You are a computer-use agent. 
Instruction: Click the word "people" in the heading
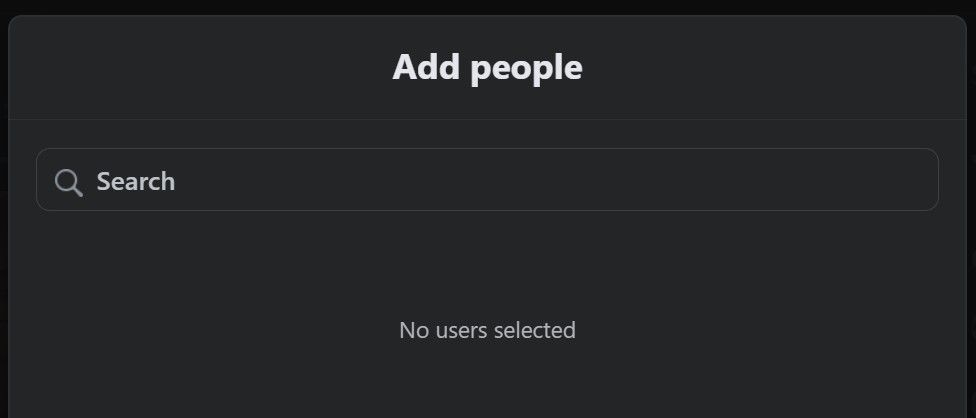click(526, 68)
